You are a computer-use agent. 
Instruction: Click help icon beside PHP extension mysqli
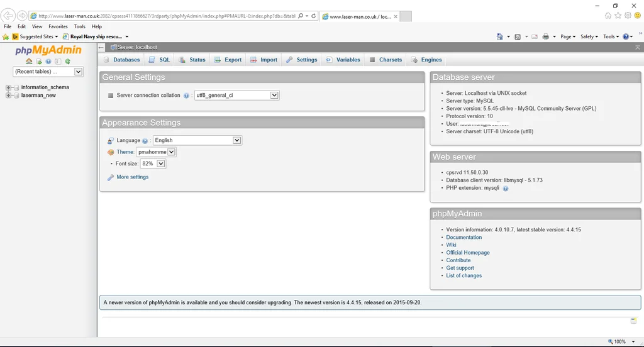(506, 189)
